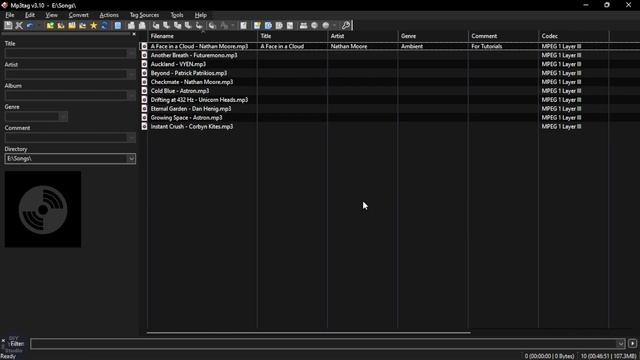This screenshot has width=640, height=360.
Task: Open the Help menu
Action: click(x=200, y=15)
